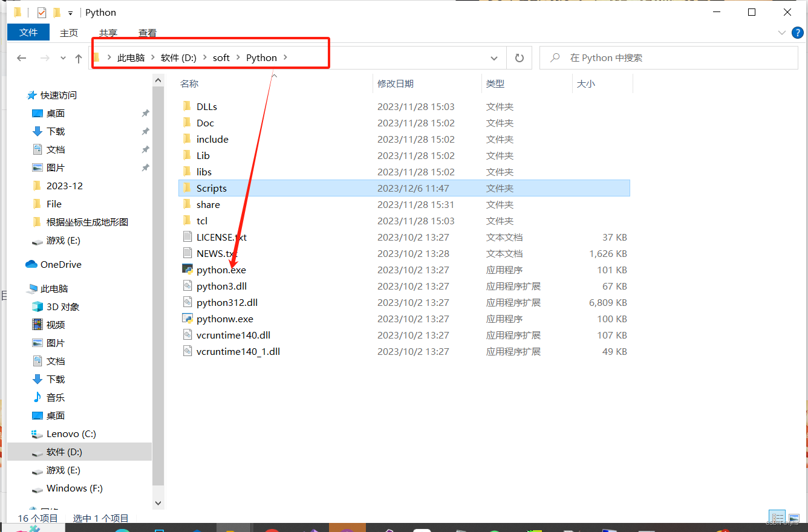808x532 pixels.
Task: Click the navigation pane scrollbar down arrow
Action: [x=158, y=502]
